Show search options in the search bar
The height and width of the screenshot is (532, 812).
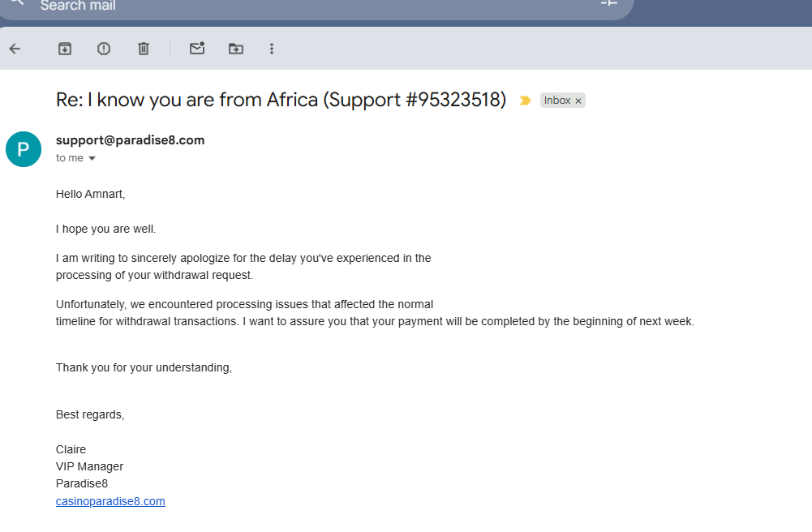[609, 4]
